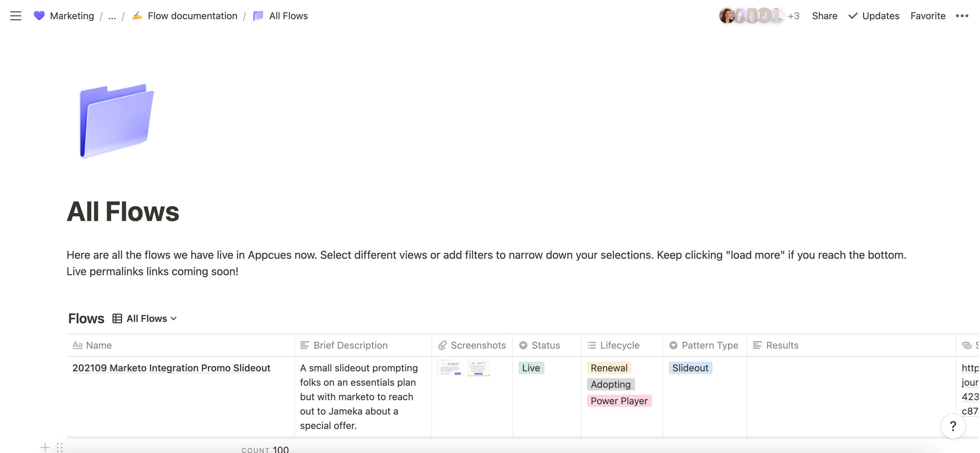The height and width of the screenshot is (453, 980).
Task: Click the plus icon to add row
Action: [45, 447]
